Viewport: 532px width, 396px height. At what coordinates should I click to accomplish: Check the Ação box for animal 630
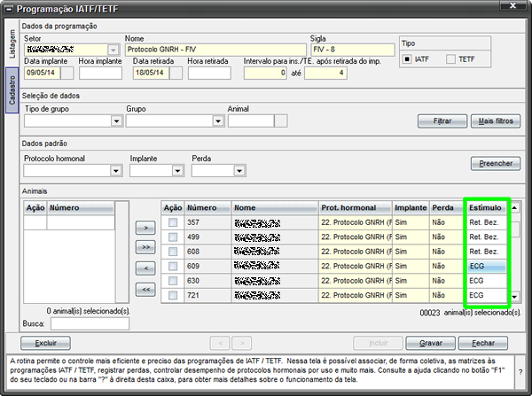173,281
